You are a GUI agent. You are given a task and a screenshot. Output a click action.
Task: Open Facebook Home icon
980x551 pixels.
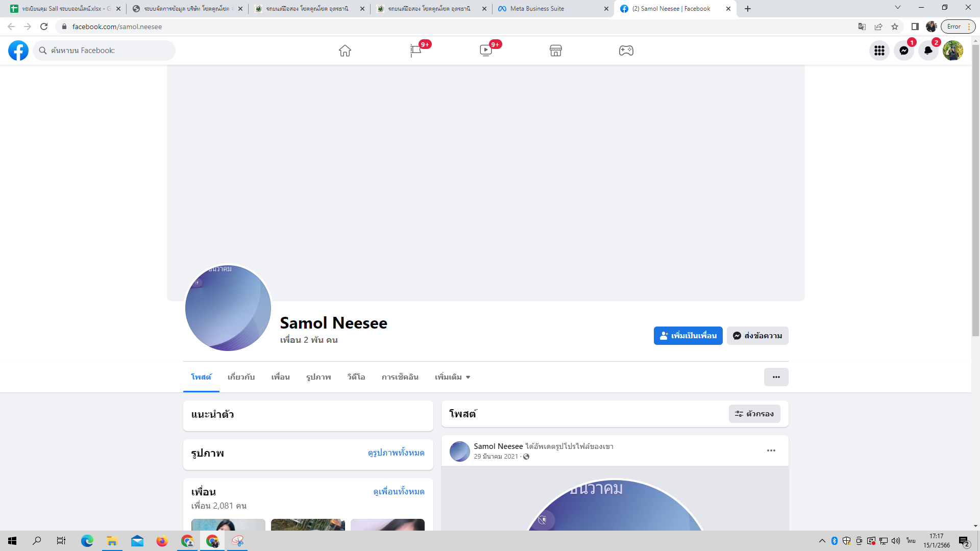pos(345,51)
